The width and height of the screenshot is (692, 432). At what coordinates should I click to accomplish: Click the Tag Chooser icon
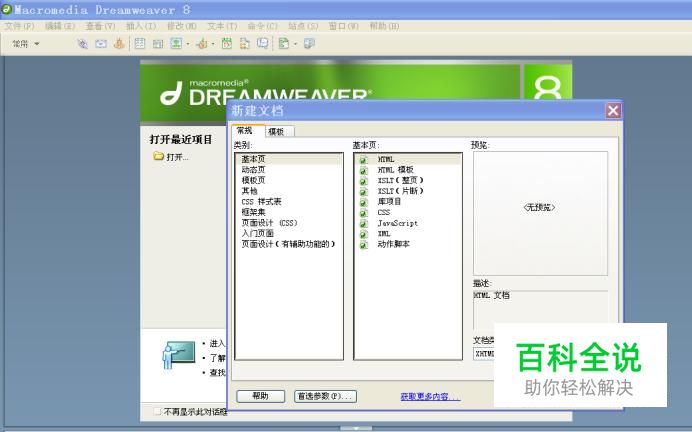309,43
